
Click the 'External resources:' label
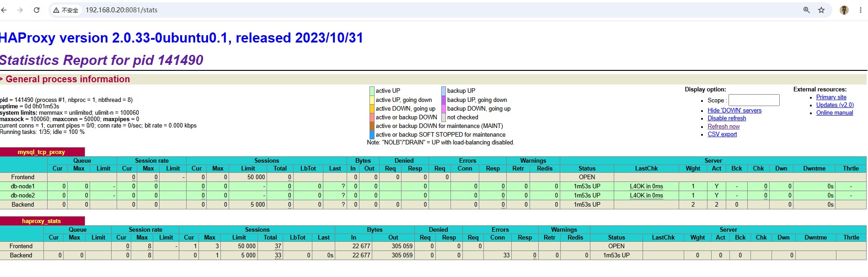(820, 90)
